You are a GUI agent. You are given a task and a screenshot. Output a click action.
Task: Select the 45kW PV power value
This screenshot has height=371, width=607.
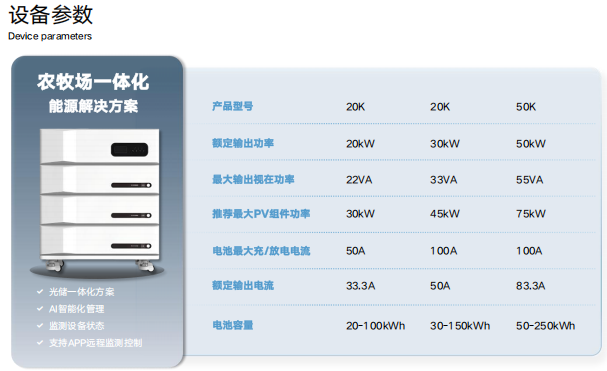pos(444,214)
